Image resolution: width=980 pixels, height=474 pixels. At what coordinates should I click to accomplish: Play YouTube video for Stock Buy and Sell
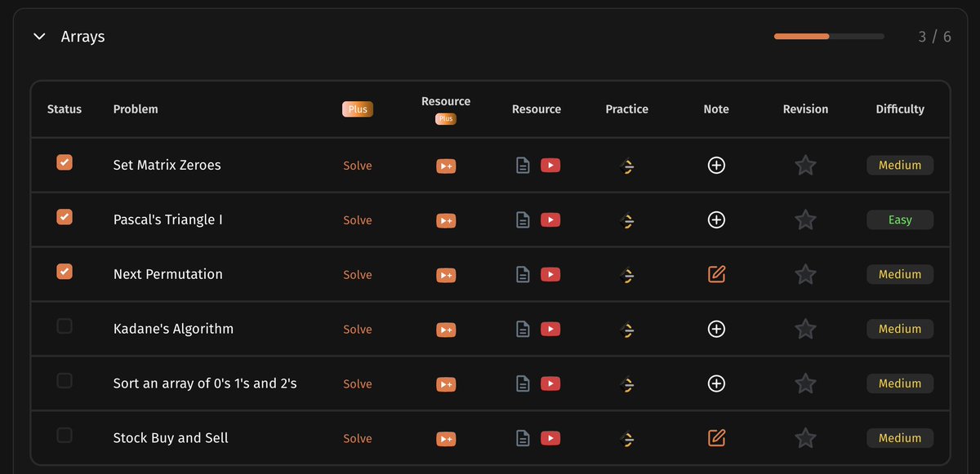point(550,438)
